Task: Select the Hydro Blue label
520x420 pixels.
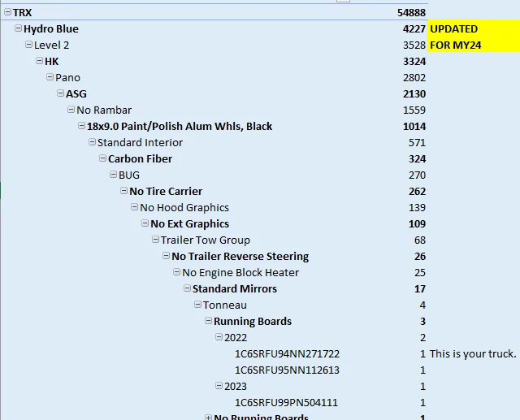Action: pos(51,29)
